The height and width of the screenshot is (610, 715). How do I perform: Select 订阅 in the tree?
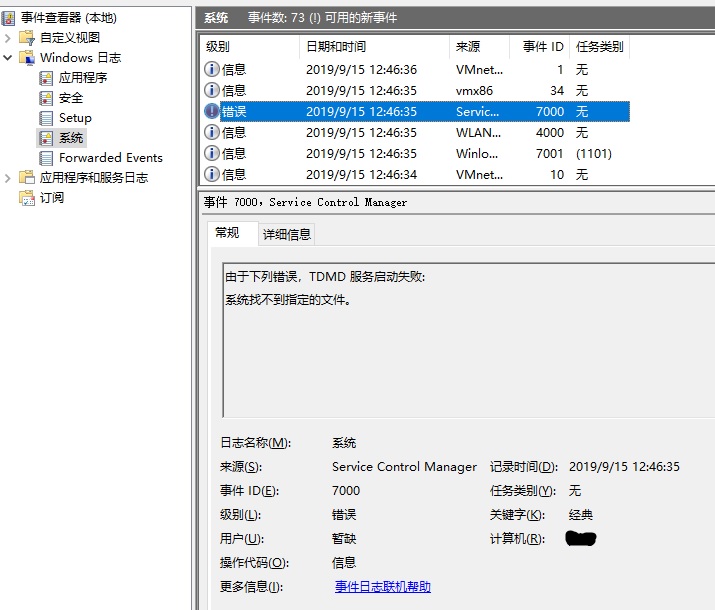52,197
